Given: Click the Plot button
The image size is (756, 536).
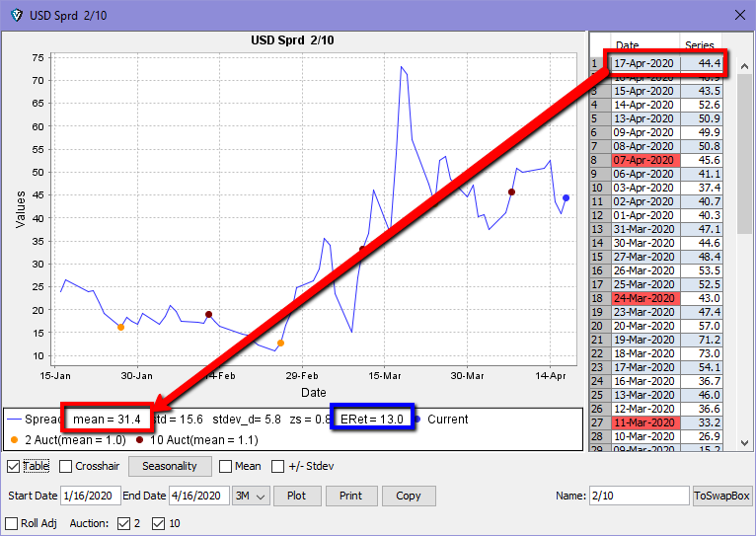Looking at the screenshot, I should tap(297, 496).
